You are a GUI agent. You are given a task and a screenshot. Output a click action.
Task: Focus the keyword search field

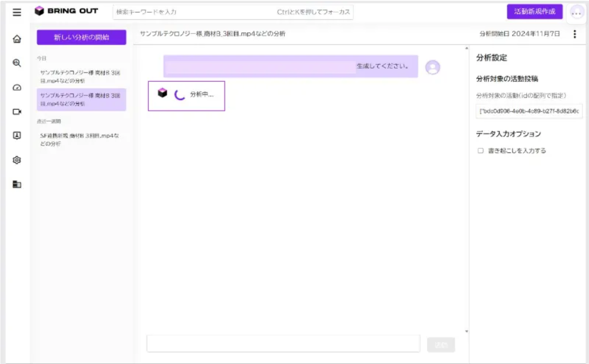(x=233, y=12)
